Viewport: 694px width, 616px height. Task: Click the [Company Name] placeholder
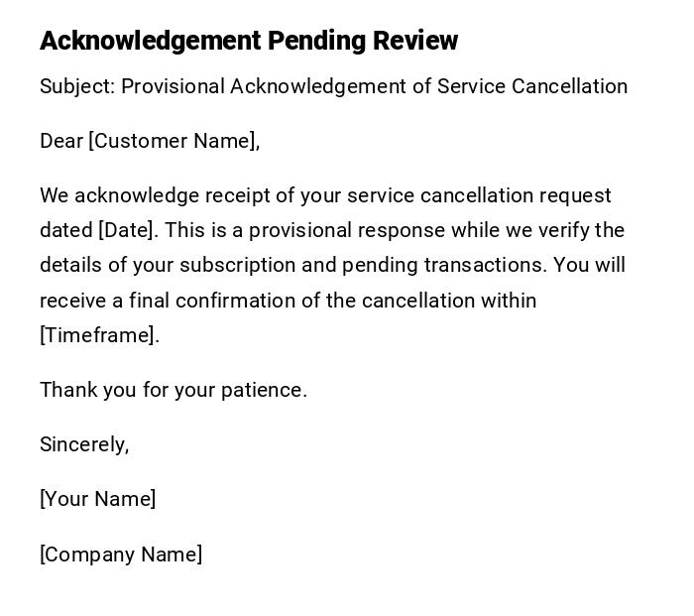tap(121, 554)
